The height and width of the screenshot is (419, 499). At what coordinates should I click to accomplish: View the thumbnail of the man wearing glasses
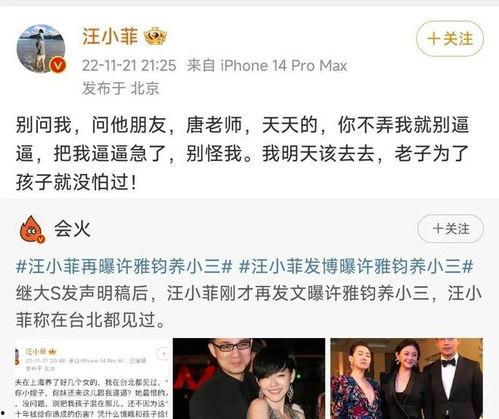coord(249,379)
